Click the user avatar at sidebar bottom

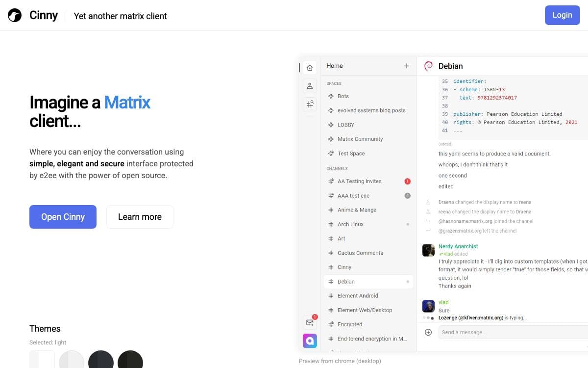click(x=310, y=341)
